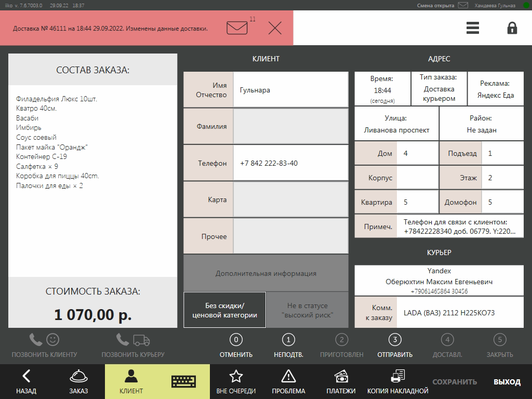Viewport: 532px width, 399px height.
Task: Switch to the Заказ tab
Action: coord(78,381)
